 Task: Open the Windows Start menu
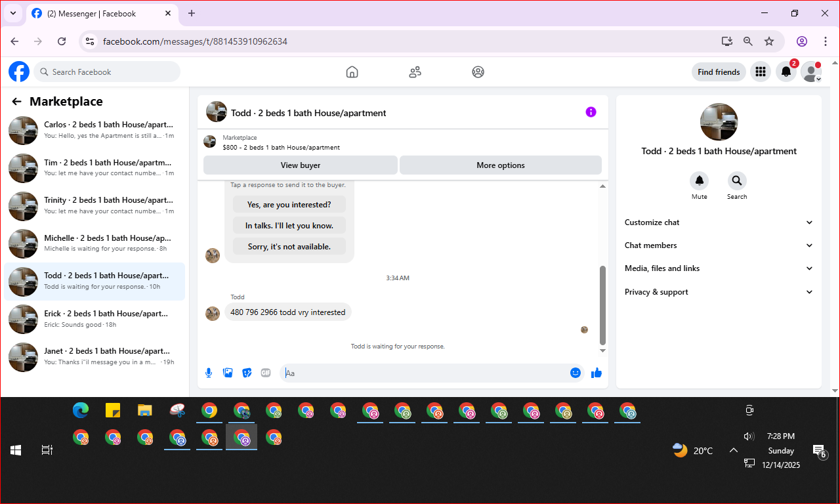16,450
